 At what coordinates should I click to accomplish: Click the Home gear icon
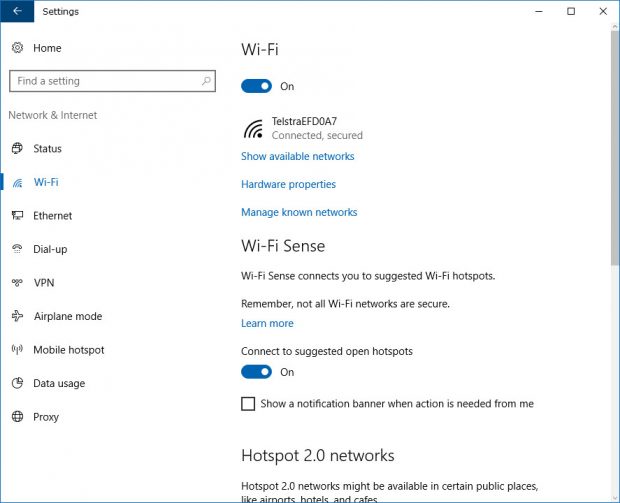pos(17,48)
